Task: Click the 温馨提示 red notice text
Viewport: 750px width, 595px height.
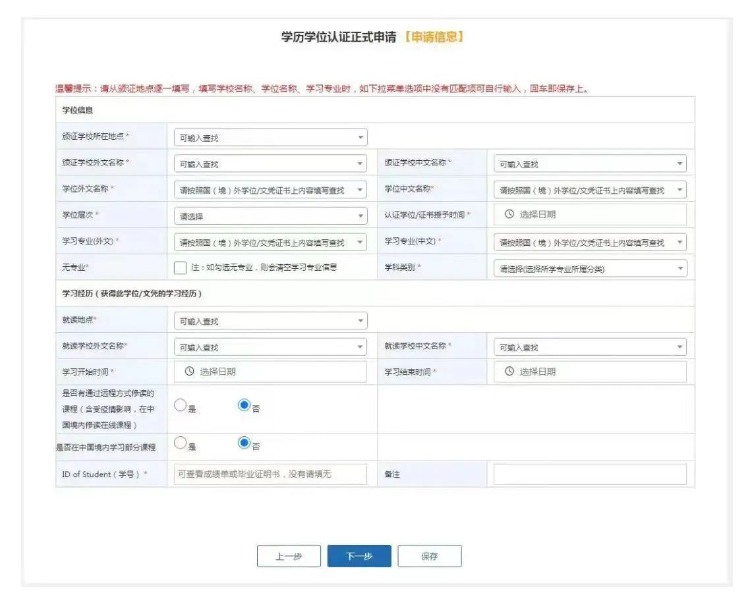Action: [x=322, y=88]
